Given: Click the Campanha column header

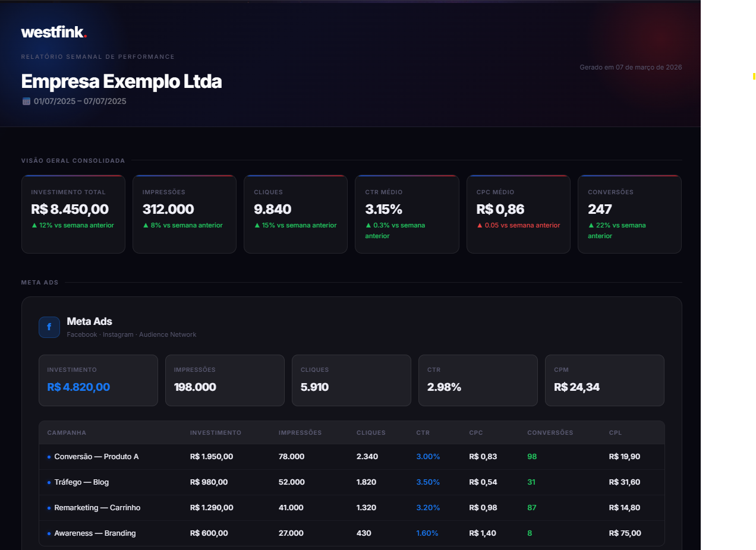Looking at the screenshot, I should [x=67, y=432].
